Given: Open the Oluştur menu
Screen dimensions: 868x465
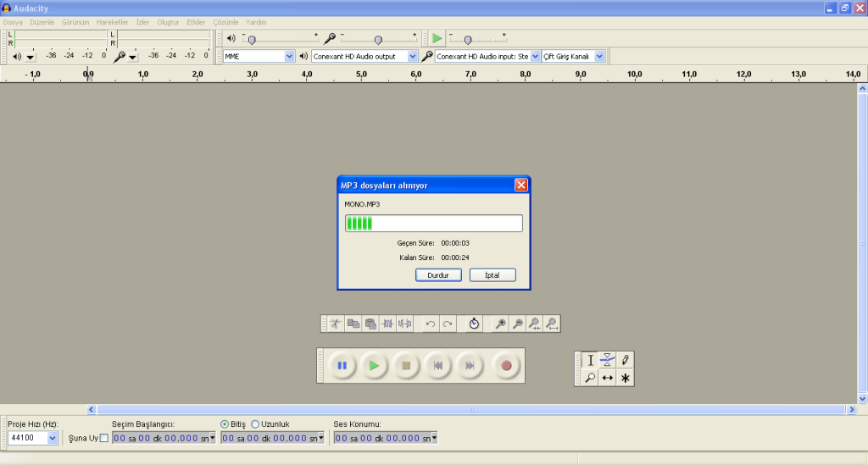Looking at the screenshot, I should (x=169, y=22).
